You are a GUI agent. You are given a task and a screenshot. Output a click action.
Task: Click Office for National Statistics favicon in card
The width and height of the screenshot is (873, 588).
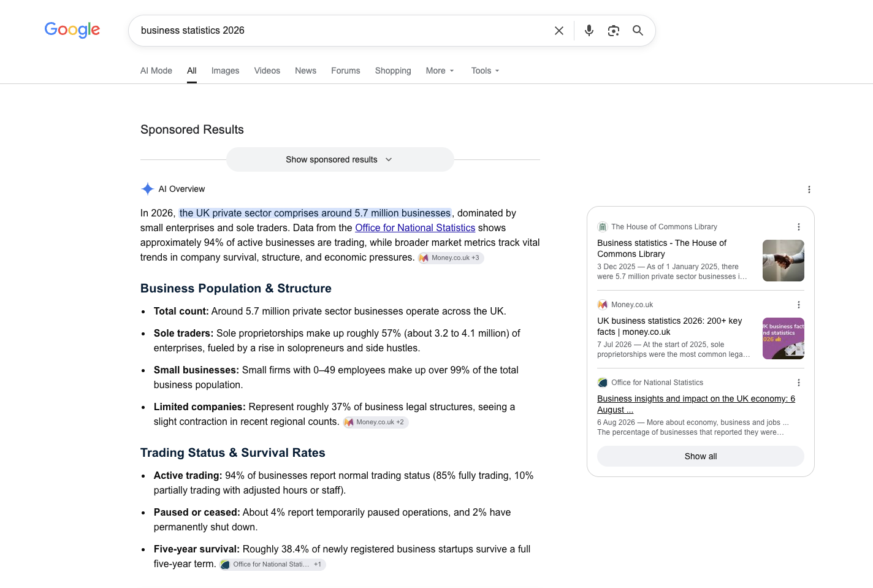603,383
